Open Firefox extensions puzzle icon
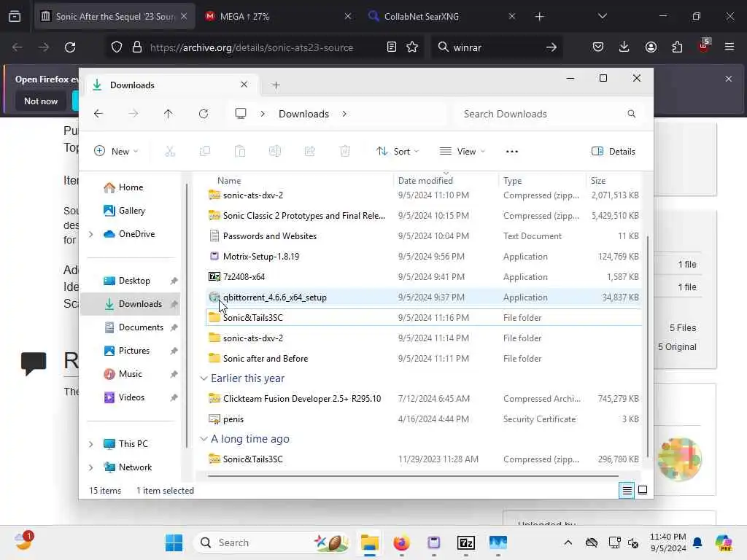The height and width of the screenshot is (560, 747). pos(677,47)
